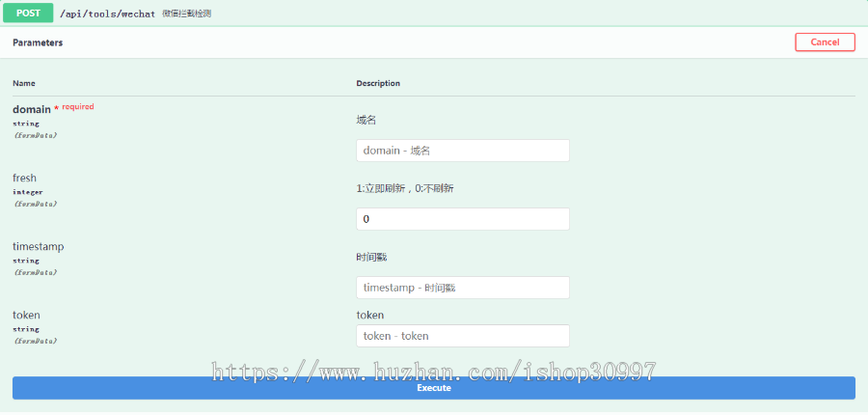Image resolution: width=868 pixels, height=415 pixels.
Task: Select '(formData)' label under domain
Action: click(35, 135)
